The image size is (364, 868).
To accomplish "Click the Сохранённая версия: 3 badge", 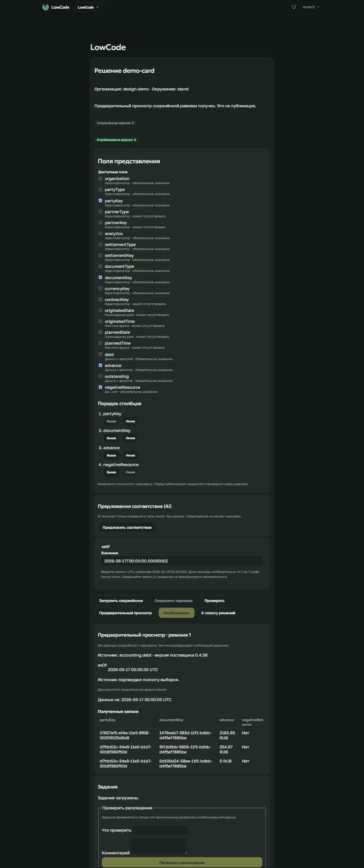I will (x=116, y=123).
